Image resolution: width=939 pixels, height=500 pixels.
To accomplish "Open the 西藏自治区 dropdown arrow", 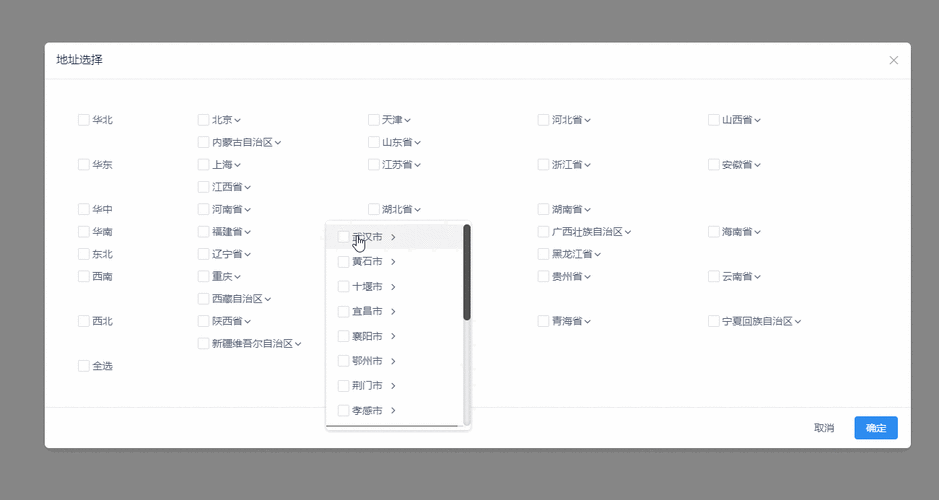I will point(268,299).
